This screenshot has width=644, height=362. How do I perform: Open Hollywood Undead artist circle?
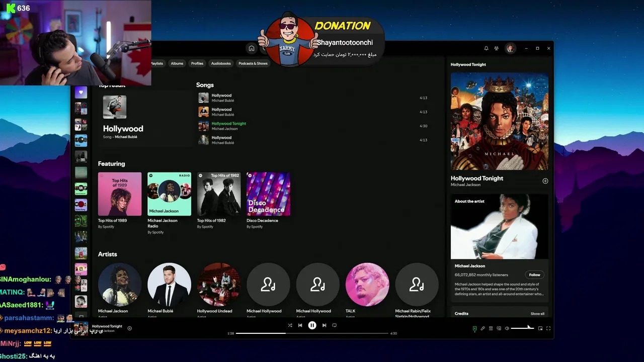pyautogui.click(x=219, y=285)
